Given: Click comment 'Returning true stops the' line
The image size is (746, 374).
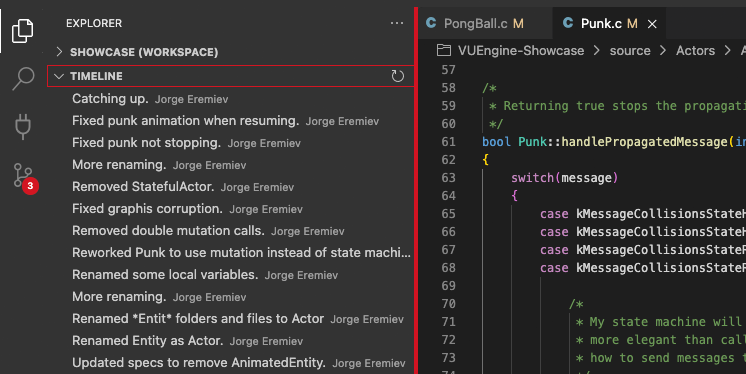Looking at the screenshot, I should [617, 106].
